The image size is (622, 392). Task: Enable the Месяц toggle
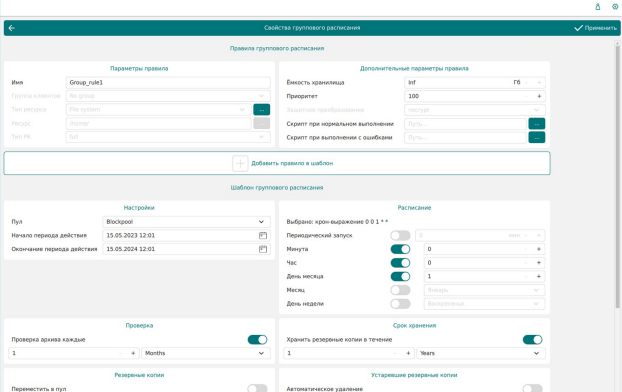400,290
